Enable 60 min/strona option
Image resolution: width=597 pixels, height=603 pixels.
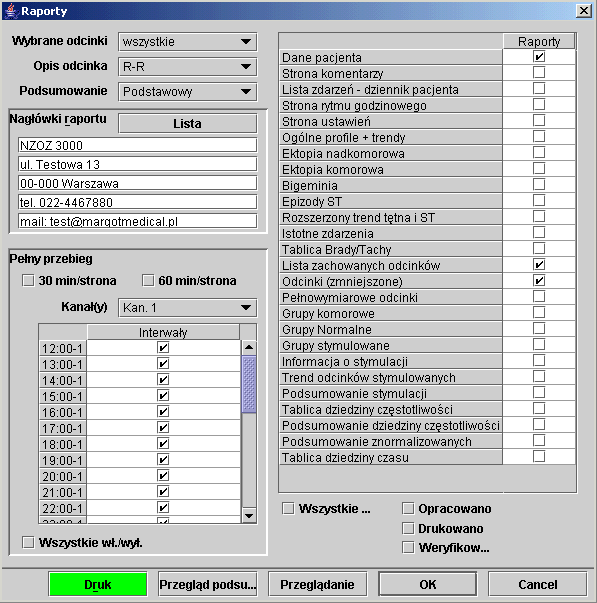click(x=148, y=280)
